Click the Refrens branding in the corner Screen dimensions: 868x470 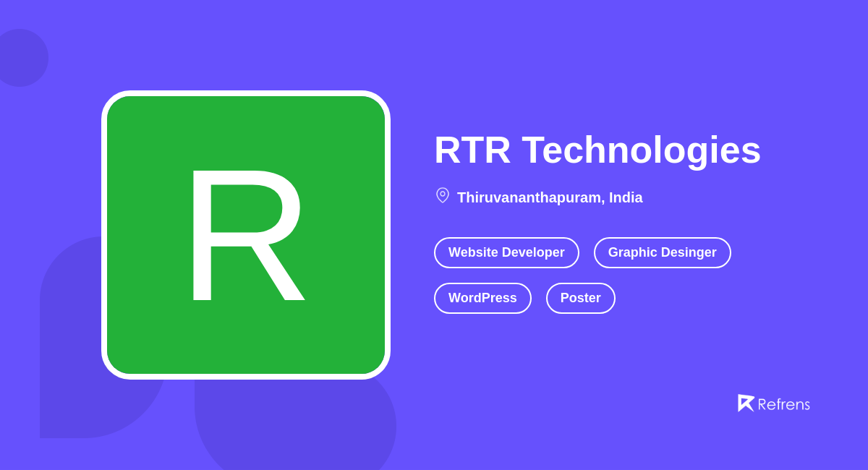tap(774, 403)
